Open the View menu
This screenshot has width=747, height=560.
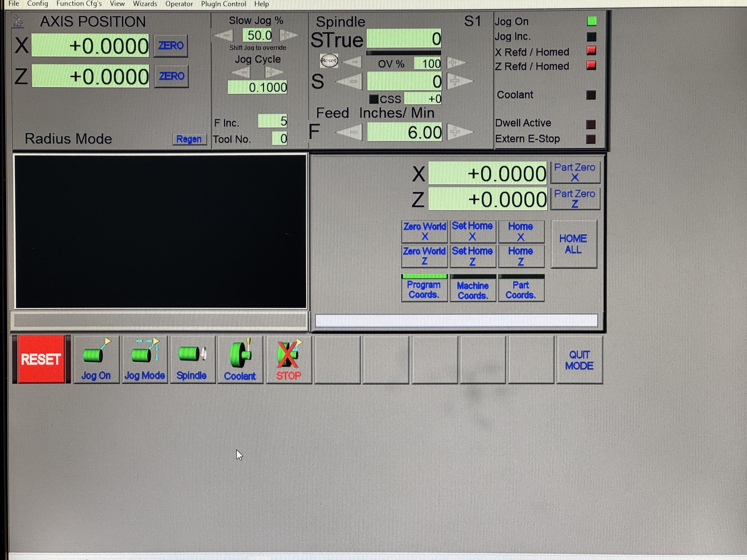[117, 4]
